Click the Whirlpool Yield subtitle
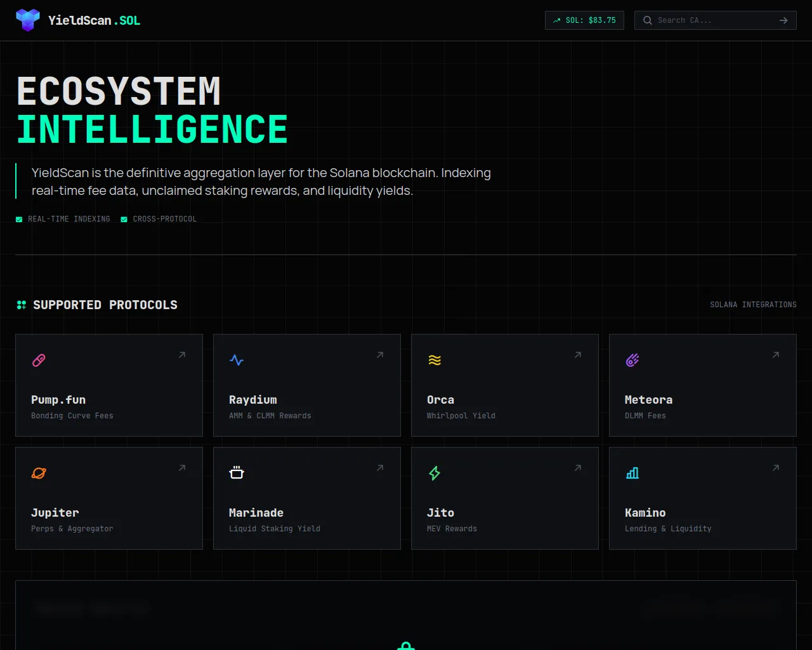812x650 pixels. 461,416
